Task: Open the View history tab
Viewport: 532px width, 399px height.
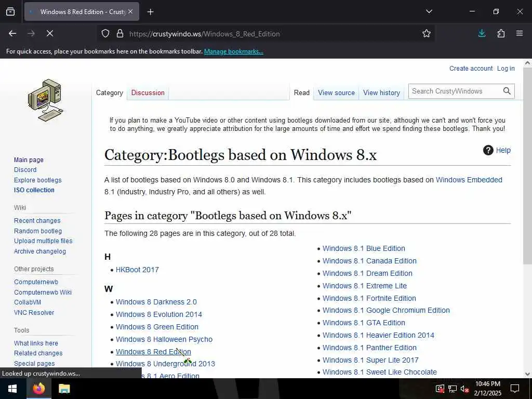Action: (381, 92)
